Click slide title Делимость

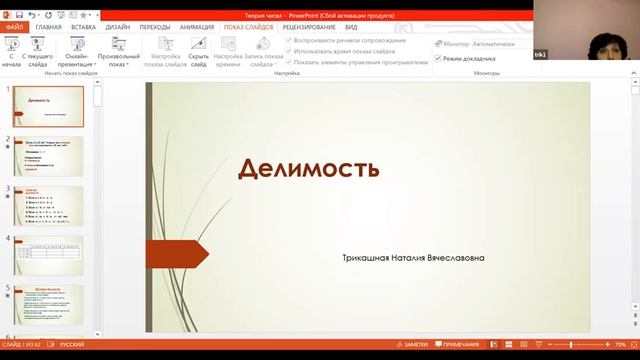[309, 168]
